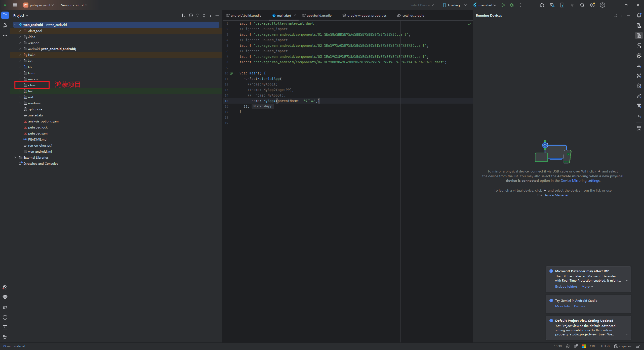Open the Problems tool window icon

coord(5,317)
